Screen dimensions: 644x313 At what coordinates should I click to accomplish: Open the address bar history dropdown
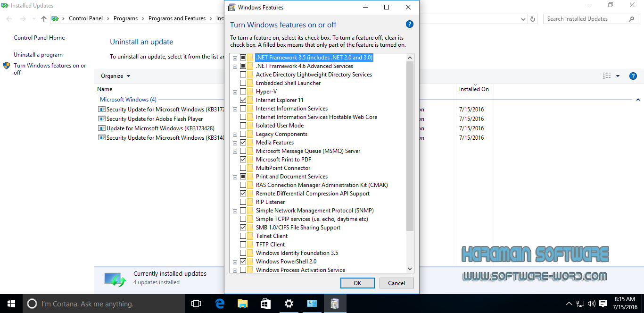(523, 19)
